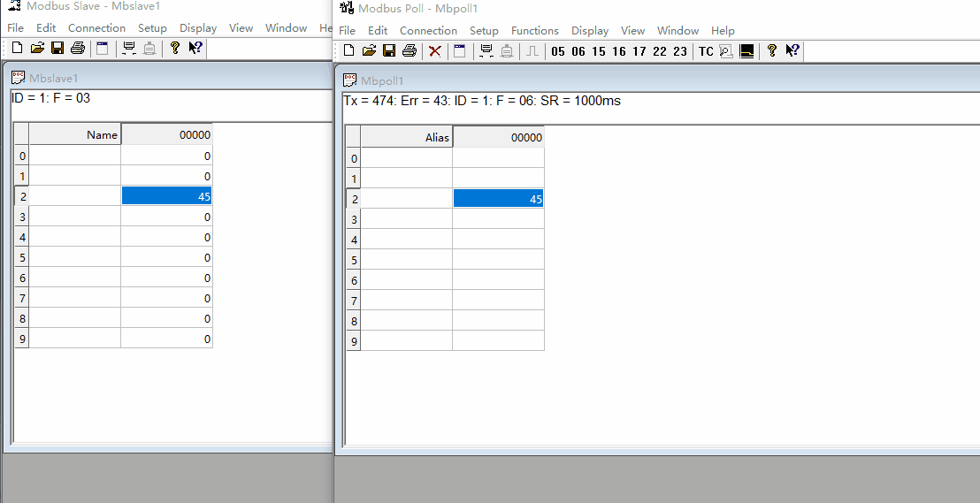Open the Connection menu in Modbus Slave

point(96,27)
